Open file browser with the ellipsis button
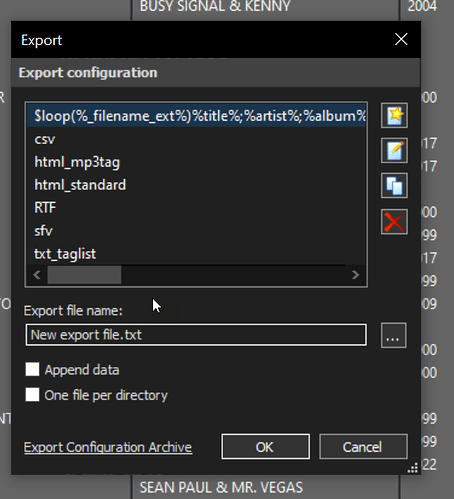This screenshot has height=499, width=454. [x=394, y=335]
